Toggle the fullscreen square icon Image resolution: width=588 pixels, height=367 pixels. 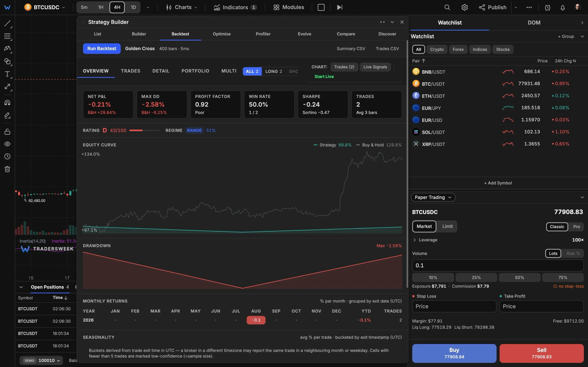(x=321, y=7)
